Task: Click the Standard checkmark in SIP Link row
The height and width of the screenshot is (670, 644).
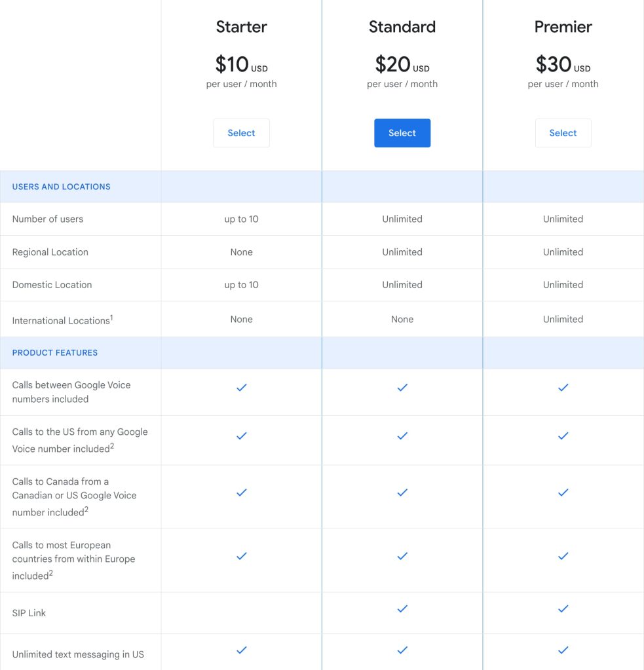Action: point(402,609)
